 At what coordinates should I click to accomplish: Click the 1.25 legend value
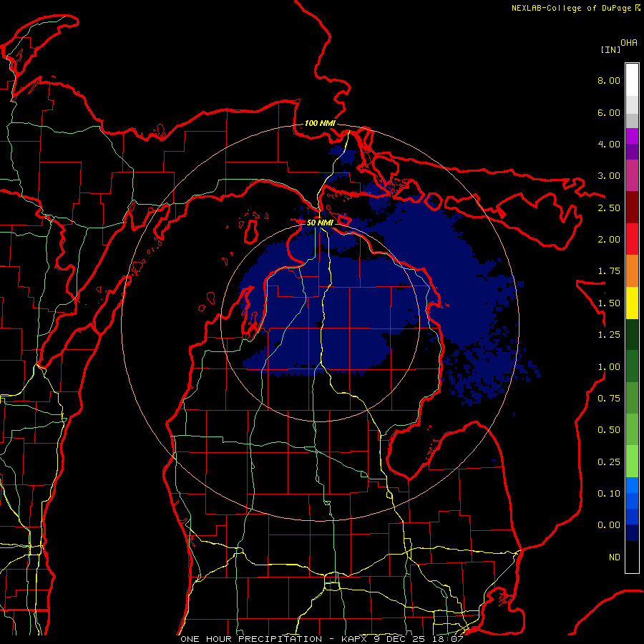[609, 335]
